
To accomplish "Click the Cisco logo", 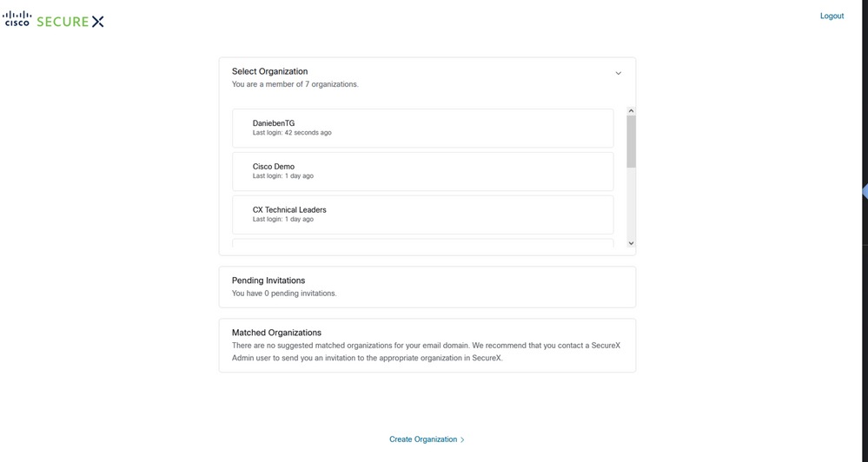I will (x=17, y=19).
